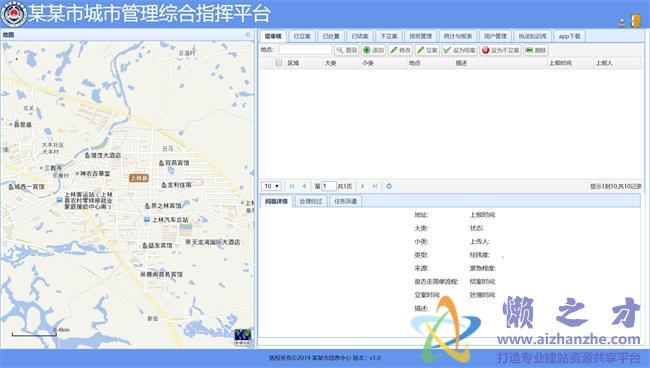Open the 执法知识库 tab
Image resolution: width=650 pixels, height=368 pixels.
tap(533, 36)
